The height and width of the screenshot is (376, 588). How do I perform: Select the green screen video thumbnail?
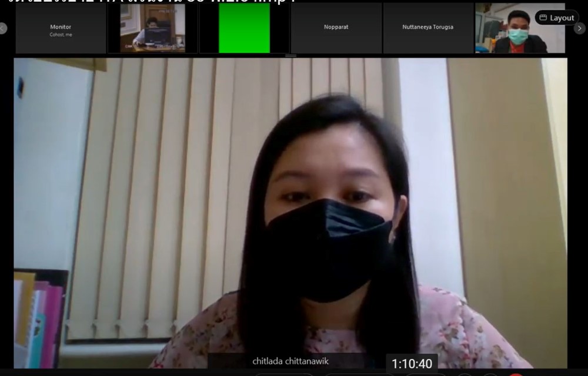click(x=244, y=28)
